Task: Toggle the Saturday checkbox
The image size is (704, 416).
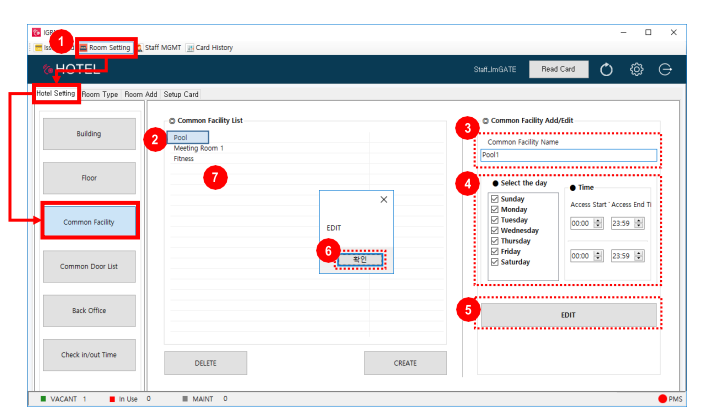Action: [x=495, y=262]
